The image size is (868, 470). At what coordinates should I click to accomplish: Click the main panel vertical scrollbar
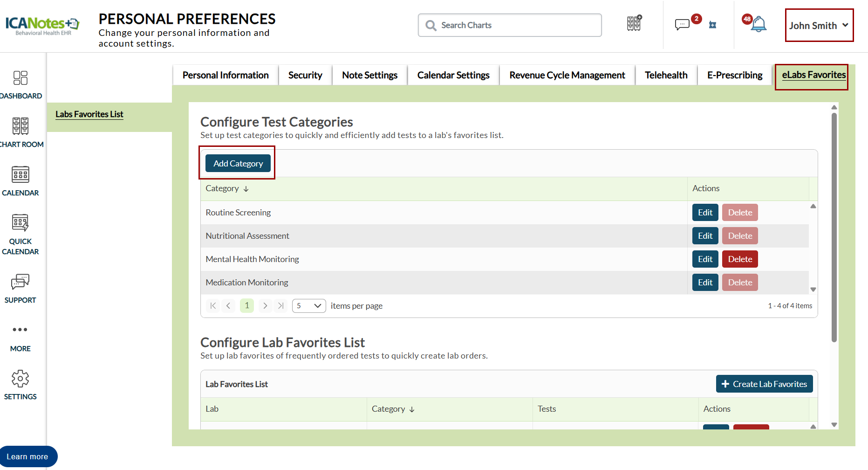pyautogui.click(x=834, y=228)
